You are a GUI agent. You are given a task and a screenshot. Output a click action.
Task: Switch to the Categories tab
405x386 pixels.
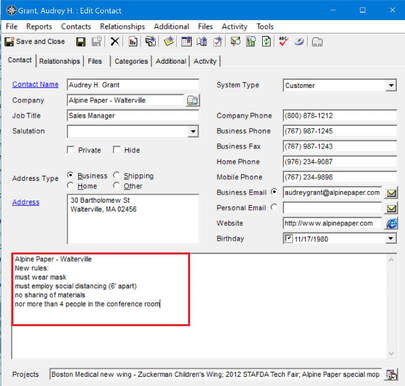click(x=131, y=61)
